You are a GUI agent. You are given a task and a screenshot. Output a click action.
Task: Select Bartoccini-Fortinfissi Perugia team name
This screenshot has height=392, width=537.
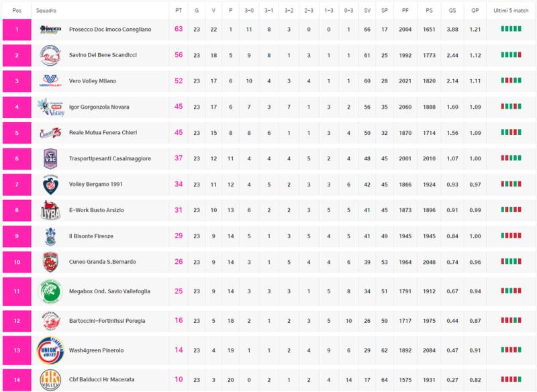[107, 321]
